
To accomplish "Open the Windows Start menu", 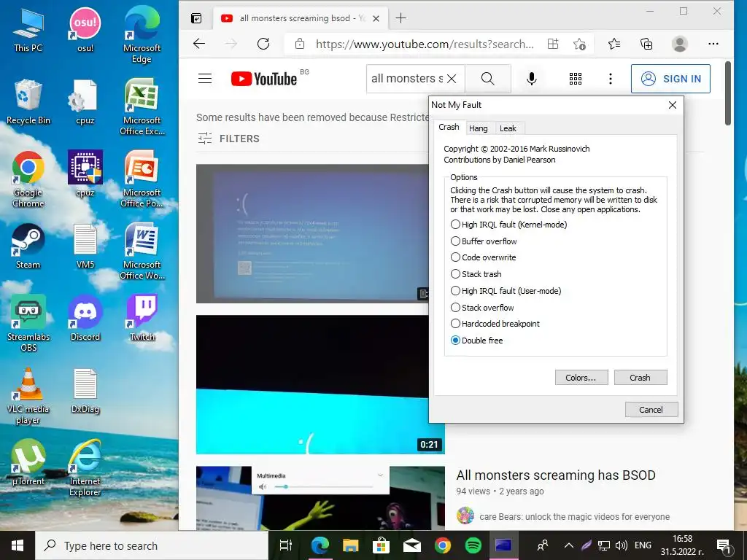I will pos(18,545).
